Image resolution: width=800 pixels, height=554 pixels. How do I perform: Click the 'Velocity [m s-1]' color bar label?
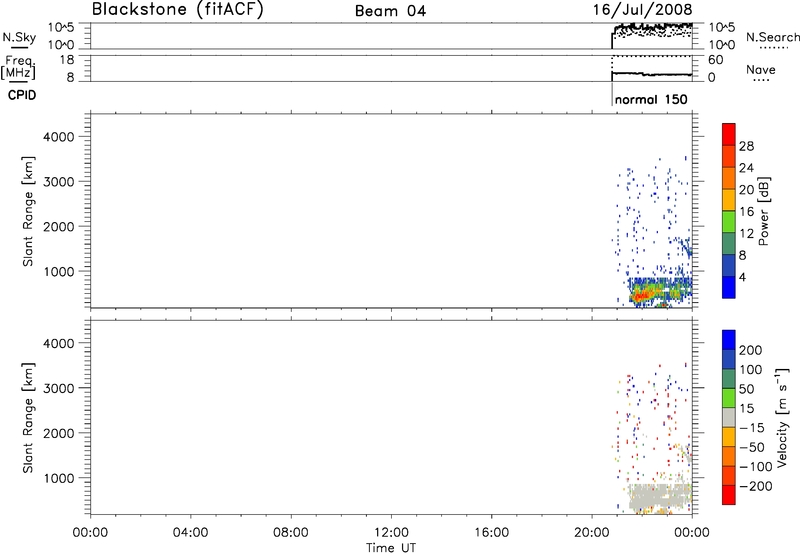[x=782, y=417]
